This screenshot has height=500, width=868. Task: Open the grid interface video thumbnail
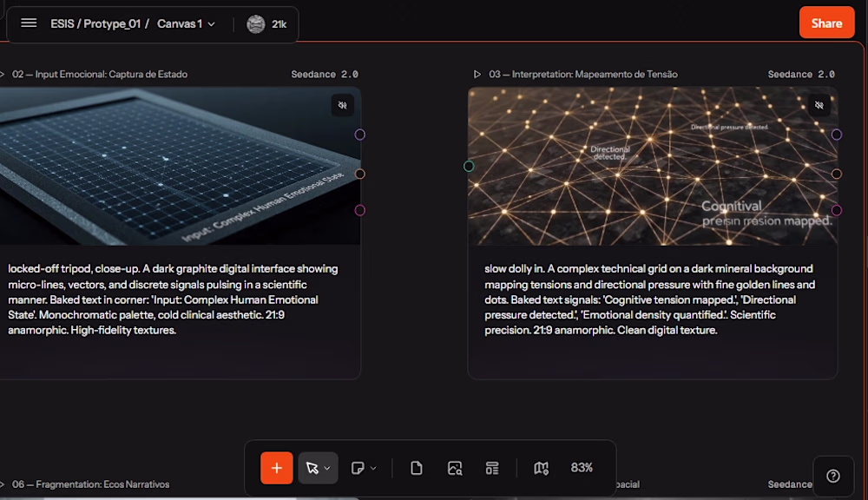[180, 166]
